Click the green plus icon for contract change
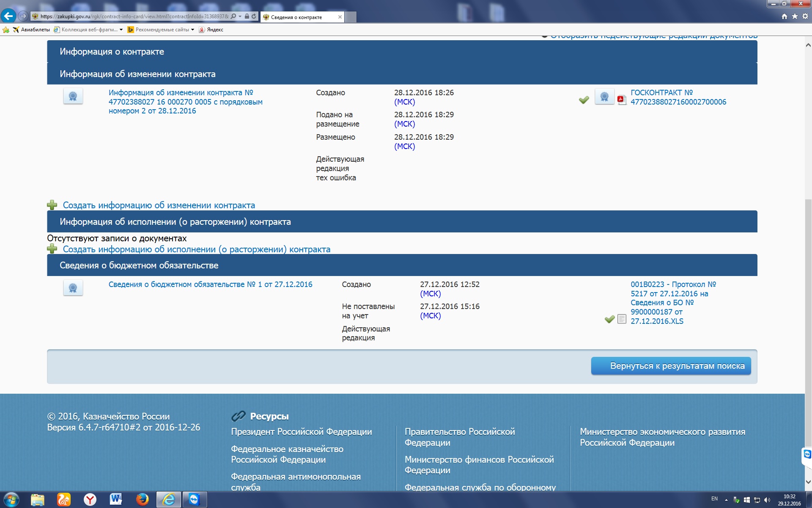This screenshot has height=508, width=812. point(52,205)
